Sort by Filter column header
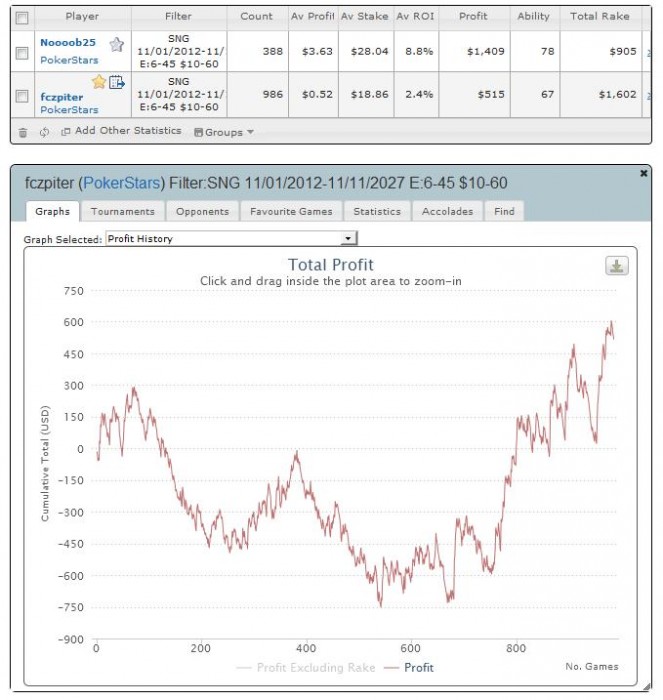The width and height of the screenshot is (663, 700). [179, 17]
